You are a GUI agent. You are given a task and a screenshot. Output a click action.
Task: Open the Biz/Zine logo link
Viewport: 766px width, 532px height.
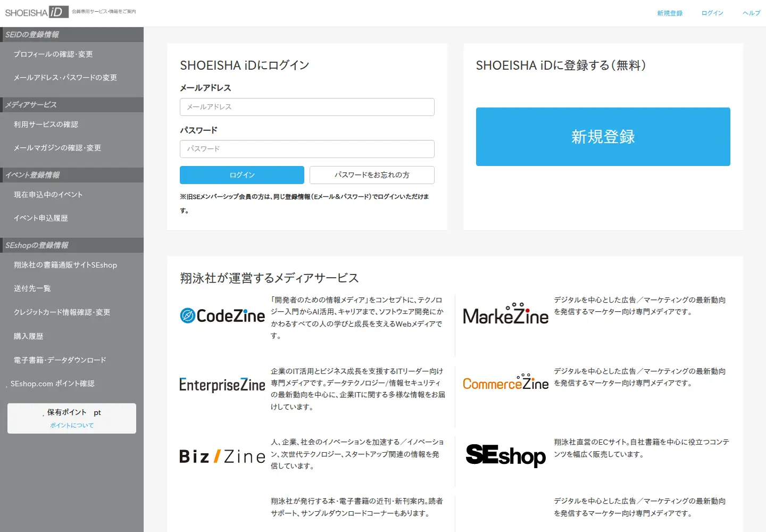tap(222, 456)
